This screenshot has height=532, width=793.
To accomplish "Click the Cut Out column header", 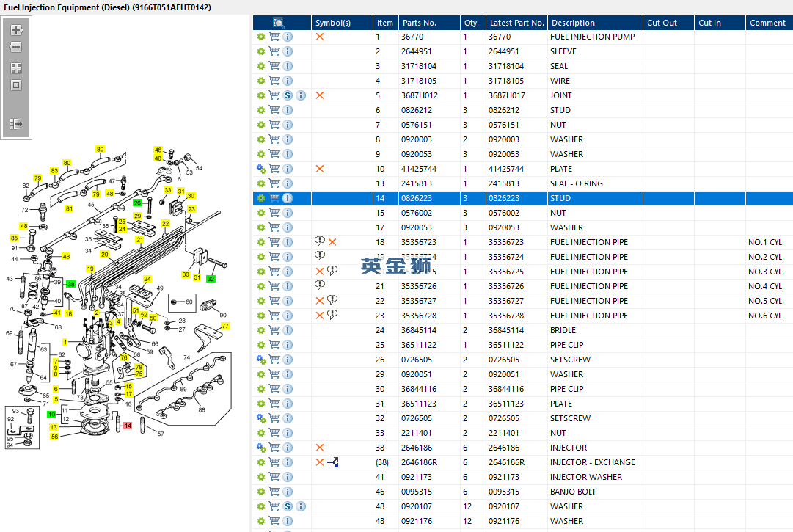I will pyautogui.click(x=668, y=23).
